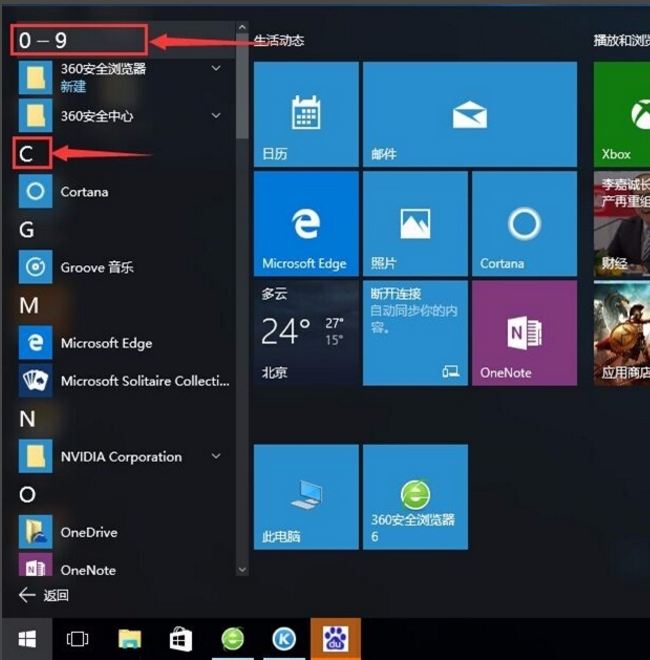Viewport: 650px width, 660px height.
Task: Open 360安全浏览器 tile
Action: click(x=414, y=497)
